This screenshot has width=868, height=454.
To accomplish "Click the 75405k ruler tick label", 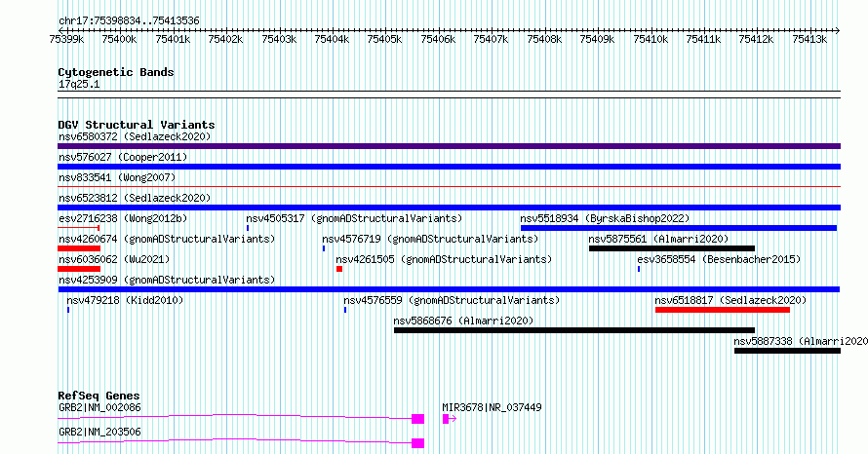I will point(384,39).
